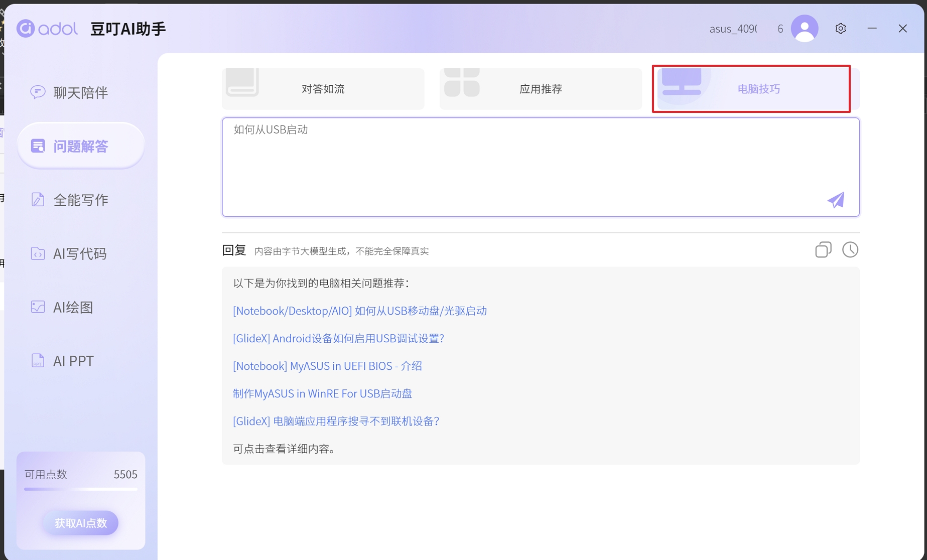Screen dimensions: 927x560
Task: Click the 聊天陪伴 chat bubble icon
Action: (38, 92)
